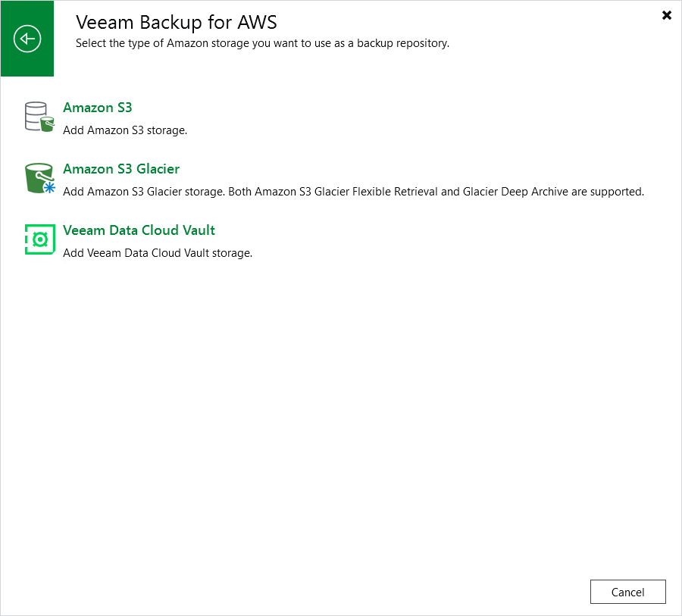The height and width of the screenshot is (616, 682).
Task: Click the Glacier Flexible Retrieval description text
Action: [353, 192]
